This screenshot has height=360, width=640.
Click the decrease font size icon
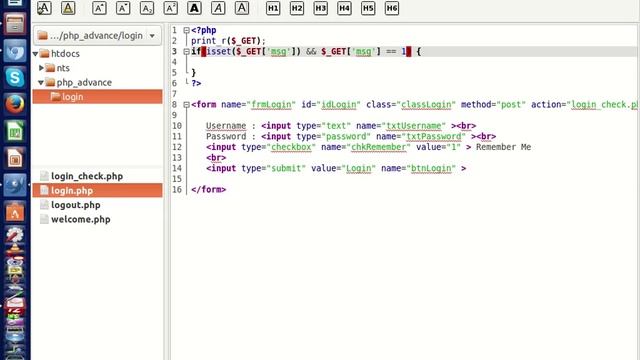point(123,8)
